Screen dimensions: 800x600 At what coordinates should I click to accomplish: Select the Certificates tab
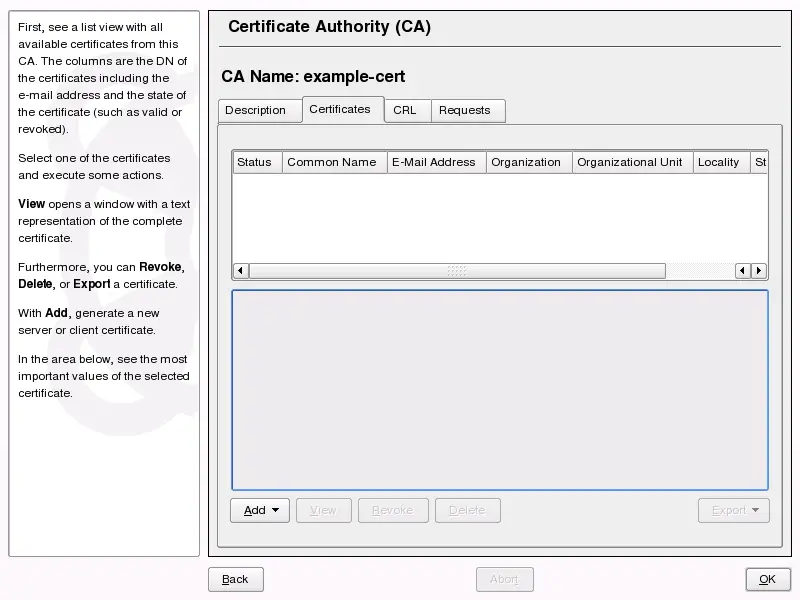(340, 109)
